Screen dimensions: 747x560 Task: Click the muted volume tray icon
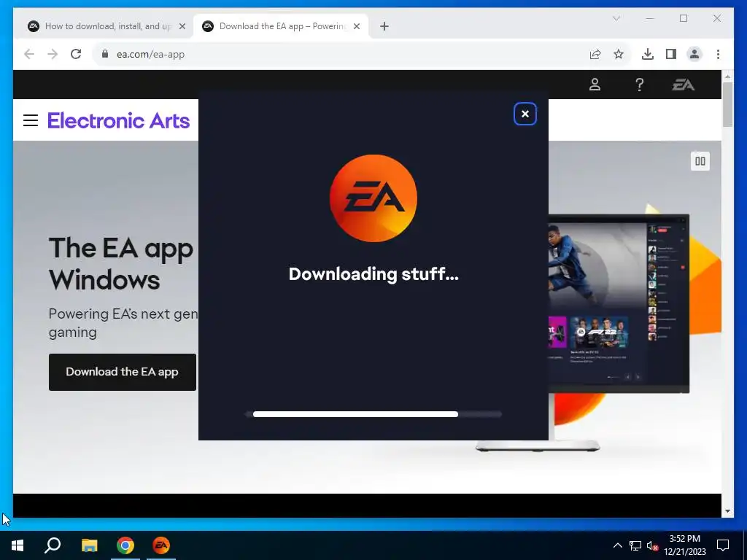pos(652,545)
